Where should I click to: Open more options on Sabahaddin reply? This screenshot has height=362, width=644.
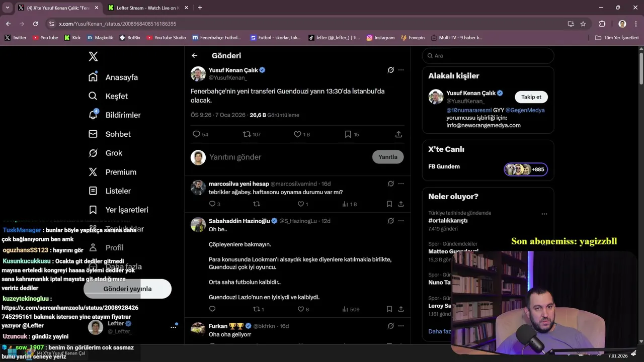401,221
